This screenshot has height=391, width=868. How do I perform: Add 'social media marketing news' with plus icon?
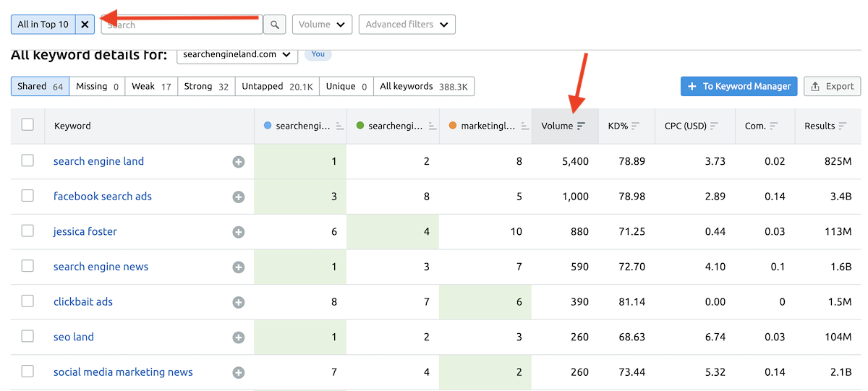pos(239,373)
